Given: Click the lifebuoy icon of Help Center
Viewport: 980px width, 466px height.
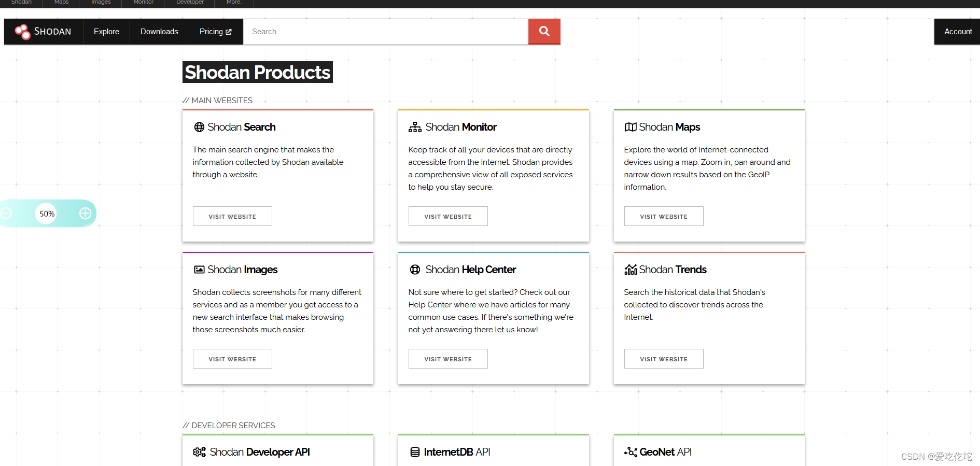Looking at the screenshot, I should pyautogui.click(x=415, y=270).
